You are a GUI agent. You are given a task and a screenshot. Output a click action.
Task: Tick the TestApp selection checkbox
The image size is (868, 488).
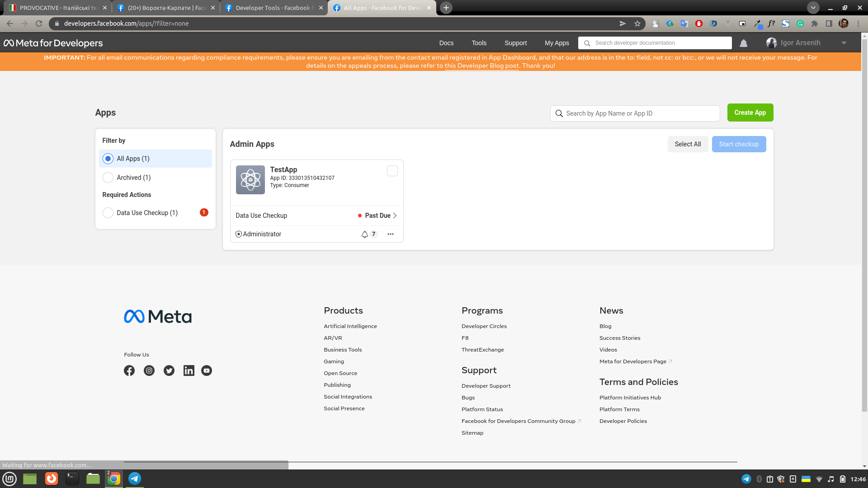[x=392, y=171]
